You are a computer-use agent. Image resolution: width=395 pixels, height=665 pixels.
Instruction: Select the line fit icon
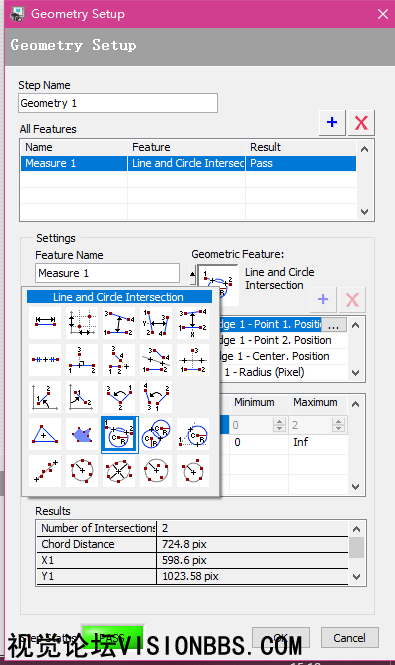45,471
